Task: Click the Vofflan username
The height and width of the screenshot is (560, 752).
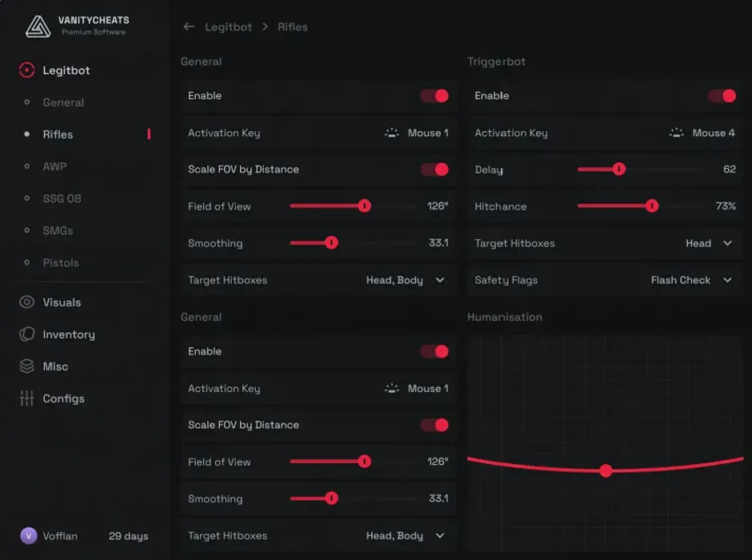Action: click(x=60, y=536)
